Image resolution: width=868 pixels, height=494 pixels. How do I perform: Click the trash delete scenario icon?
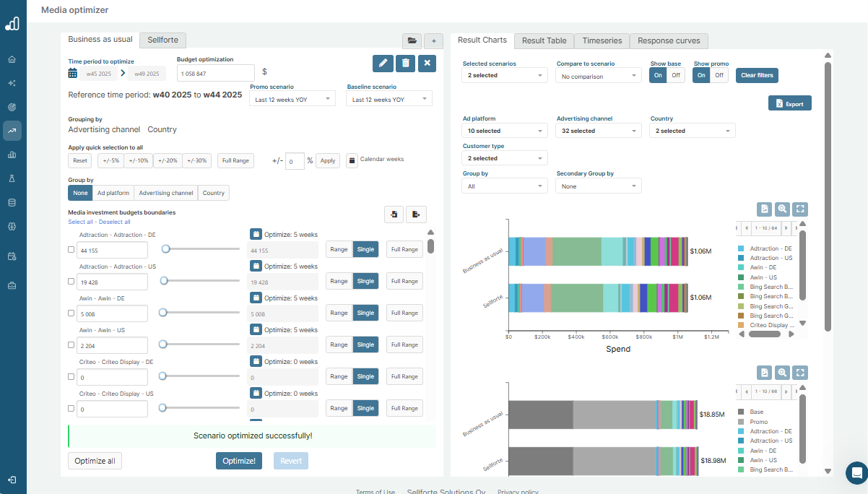pos(405,64)
